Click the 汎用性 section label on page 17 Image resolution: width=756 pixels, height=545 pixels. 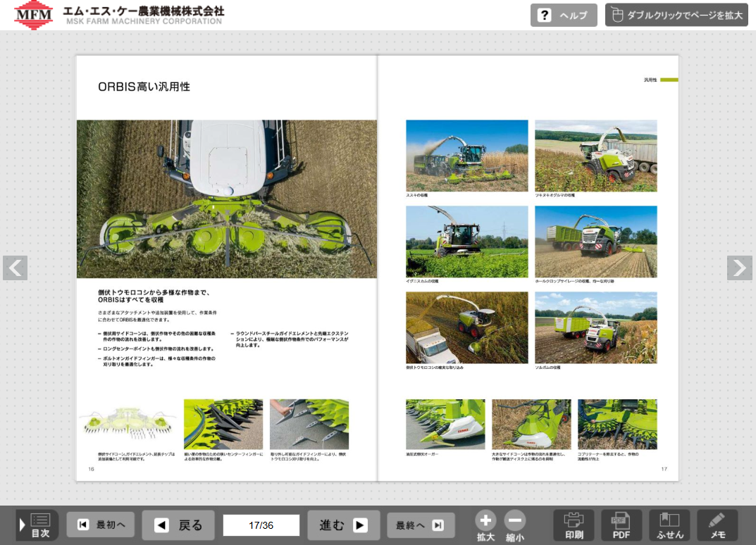click(650, 80)
